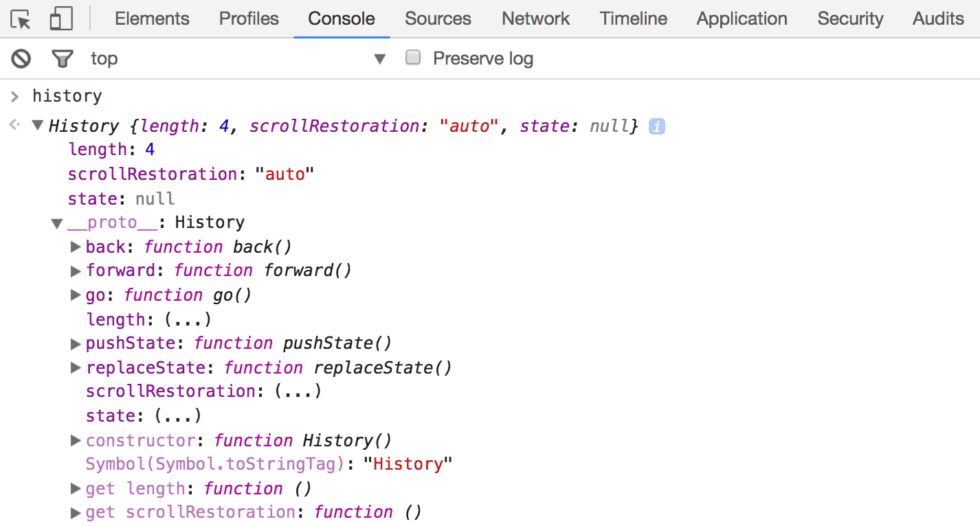
Task: Activate the inspect element picker icon
Action: tap(21, 19)
